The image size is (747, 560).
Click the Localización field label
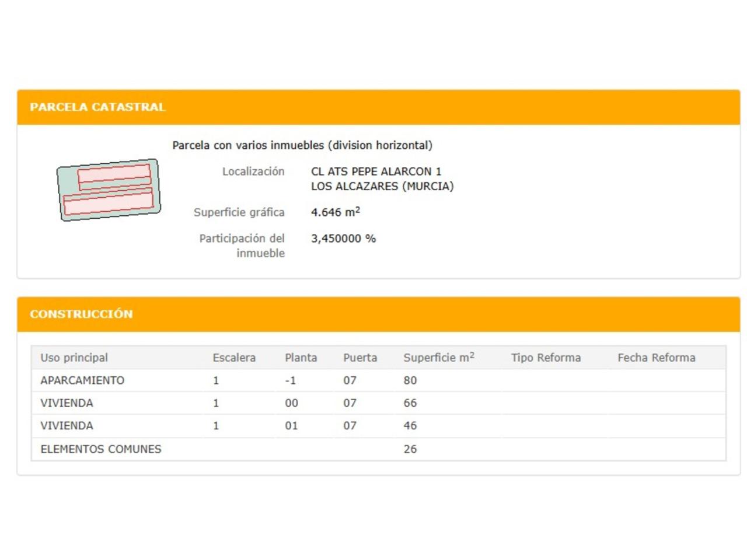click(x=253, y=171)
